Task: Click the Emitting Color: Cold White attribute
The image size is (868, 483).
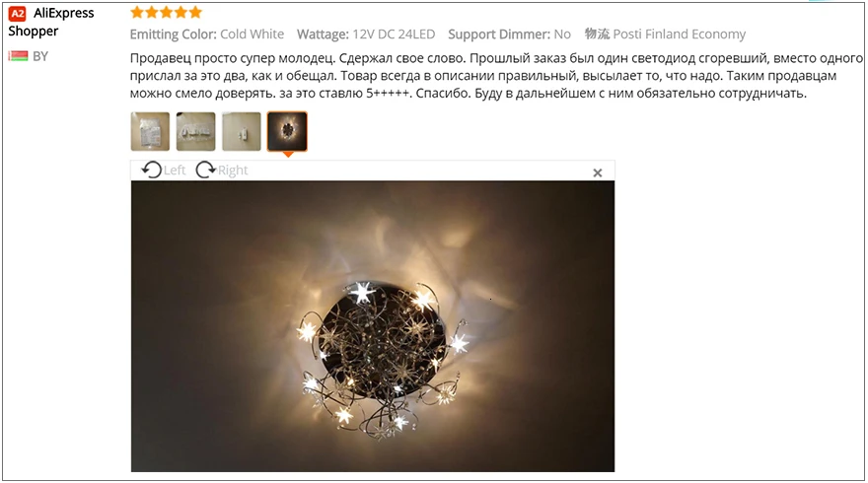Action: point(207,34)
